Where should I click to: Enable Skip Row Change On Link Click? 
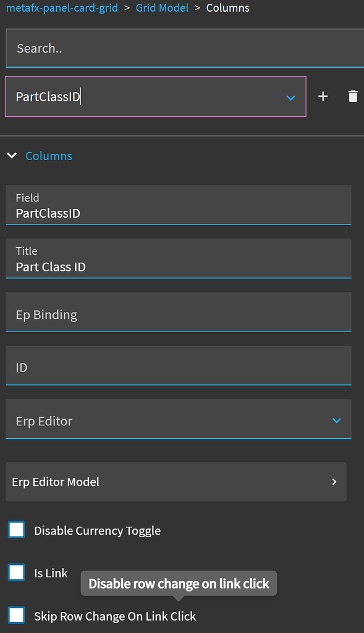(17, 615)
